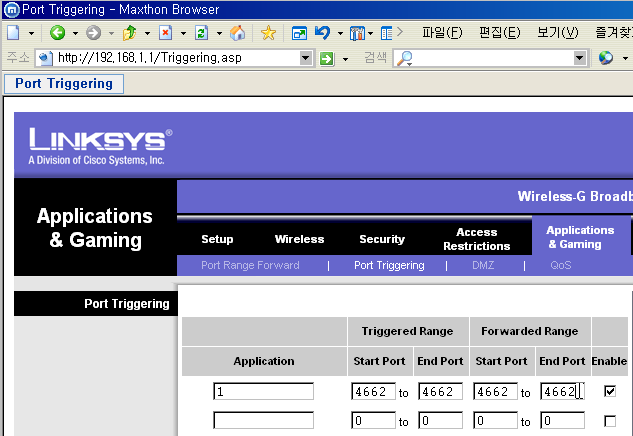Open the 파일(F) menu
Viewport: 633px width, 436px height.
pyautogui.click(x=442, y=32)
